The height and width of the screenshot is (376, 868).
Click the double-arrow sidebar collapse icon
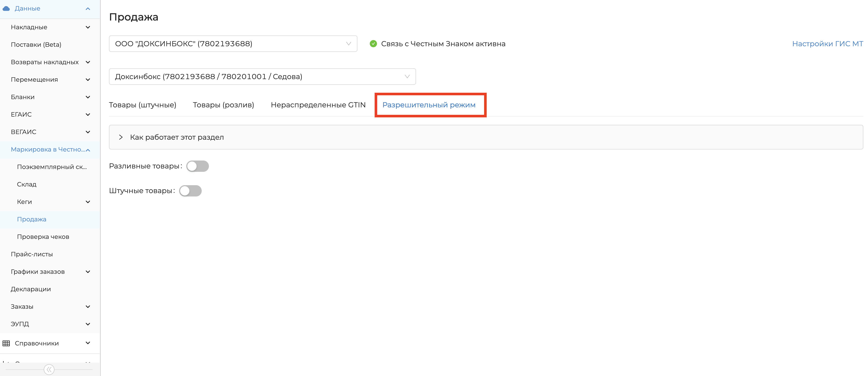[49, 370]
